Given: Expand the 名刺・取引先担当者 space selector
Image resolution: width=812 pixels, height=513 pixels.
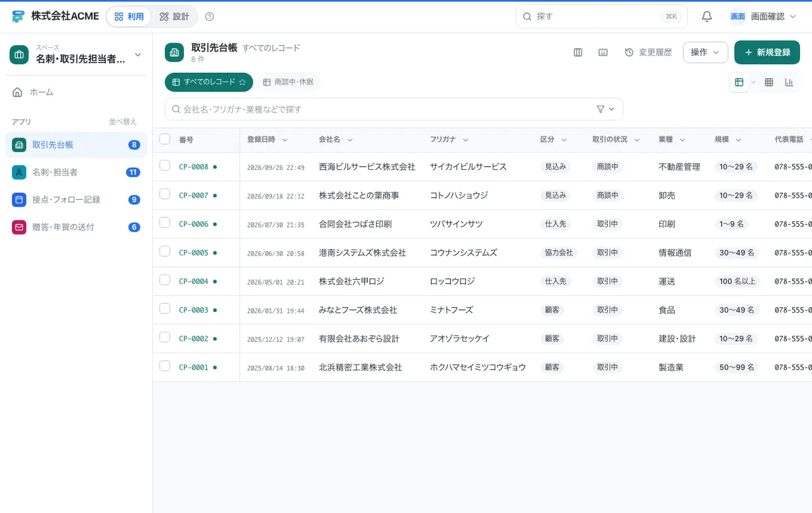Looking at the screenshot, I should [x=76, y=55].
